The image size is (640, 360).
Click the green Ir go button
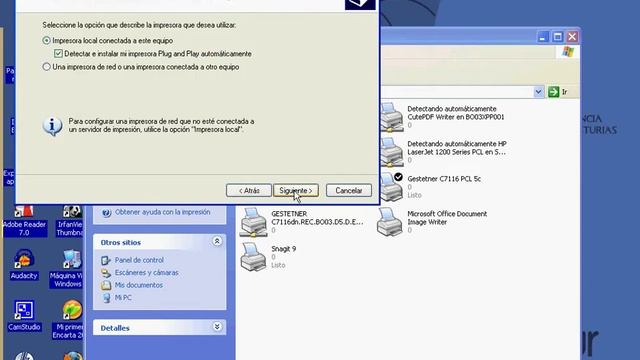coord(553,92)
